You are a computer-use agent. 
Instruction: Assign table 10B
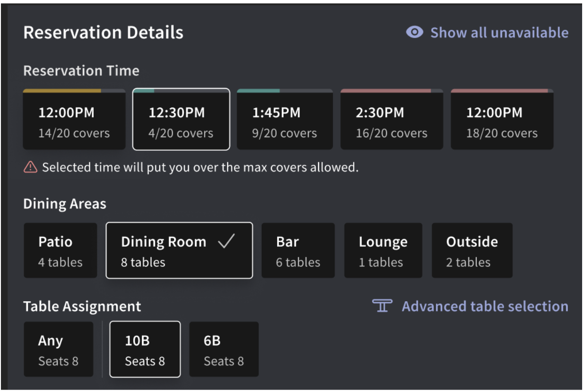tap(145, 349)
